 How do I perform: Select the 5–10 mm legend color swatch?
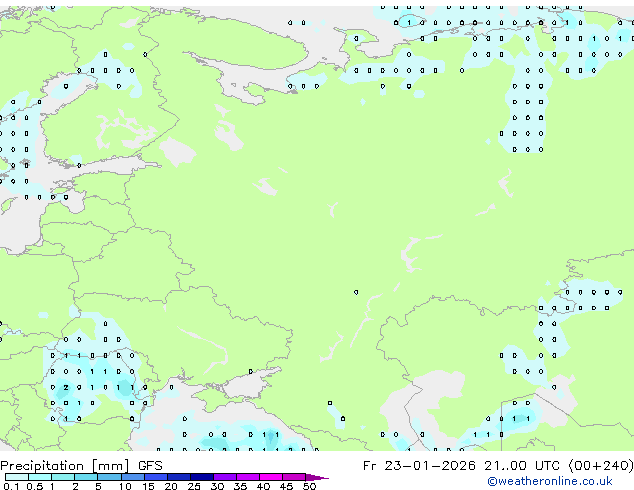click(109, 477)
